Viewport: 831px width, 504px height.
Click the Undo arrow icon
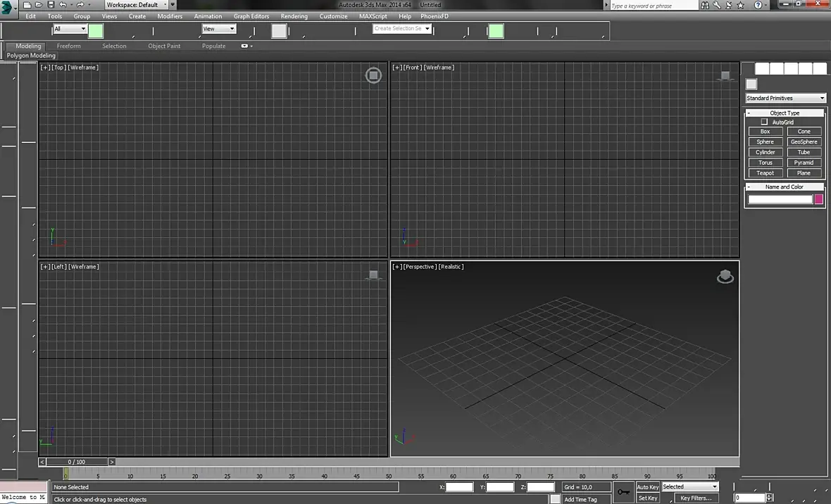pos(63,5)
